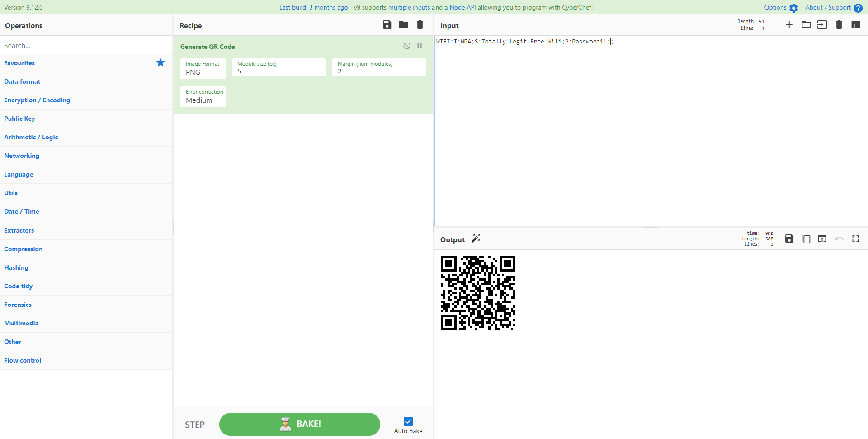Open About / Support help icon
868x439 pixels.
[858, 8]
